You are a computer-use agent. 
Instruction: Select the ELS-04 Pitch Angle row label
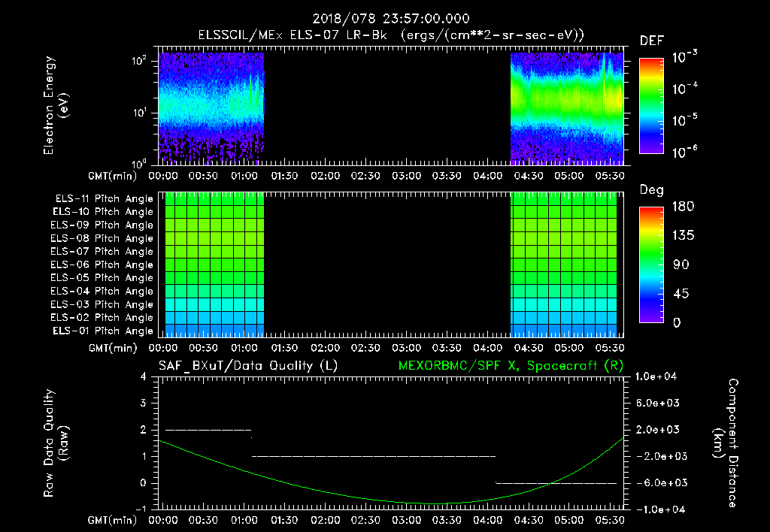(x=102, y=292)
